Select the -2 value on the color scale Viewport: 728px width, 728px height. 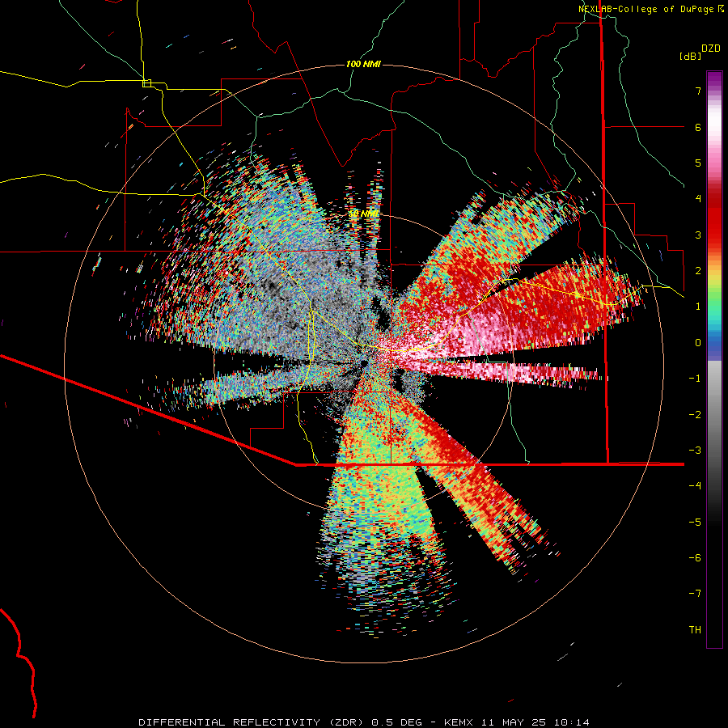pos(695,415)
